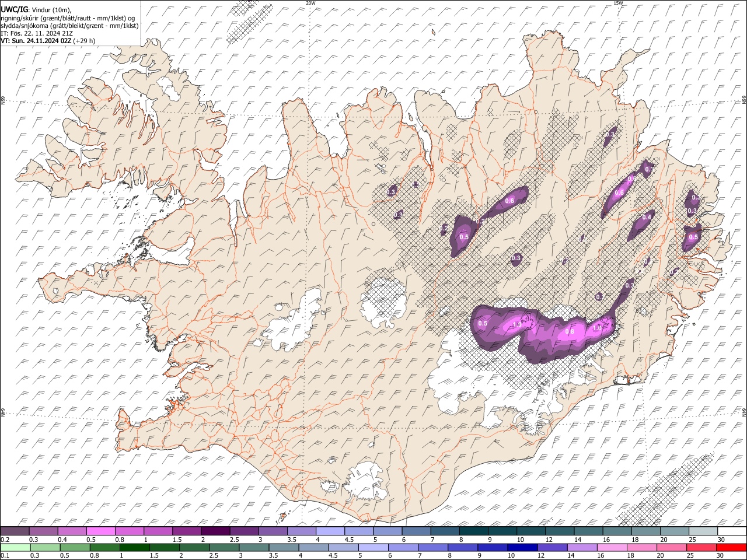The height and width of the screenshot is (560, 747).
Task: Click the bright pink swatch in the upper legend row
Action: 101,531
